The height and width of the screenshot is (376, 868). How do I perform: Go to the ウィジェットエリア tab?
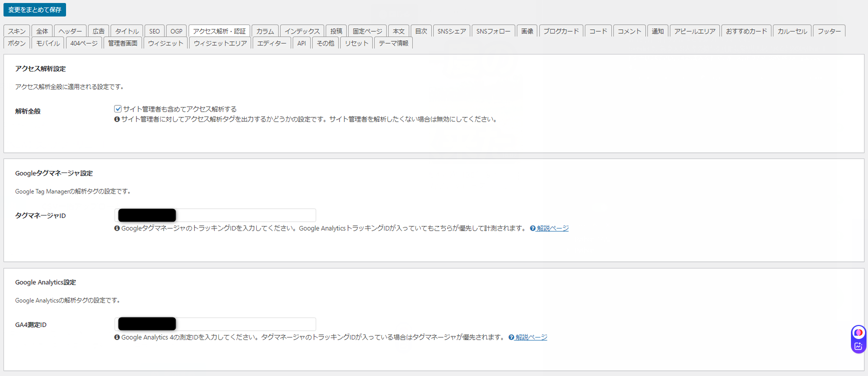pyautogui.click(x=220, y=43)
